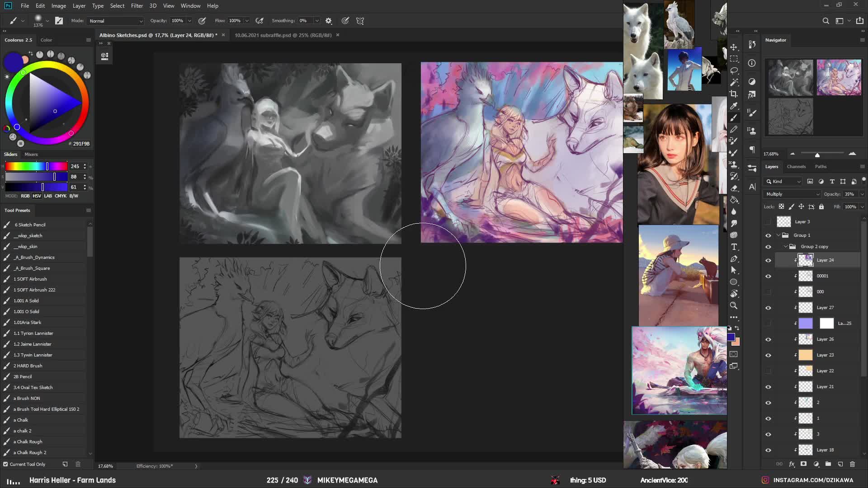Open the Properties info panel icon
The image size is (868, 488).
(x=752, y=63)
